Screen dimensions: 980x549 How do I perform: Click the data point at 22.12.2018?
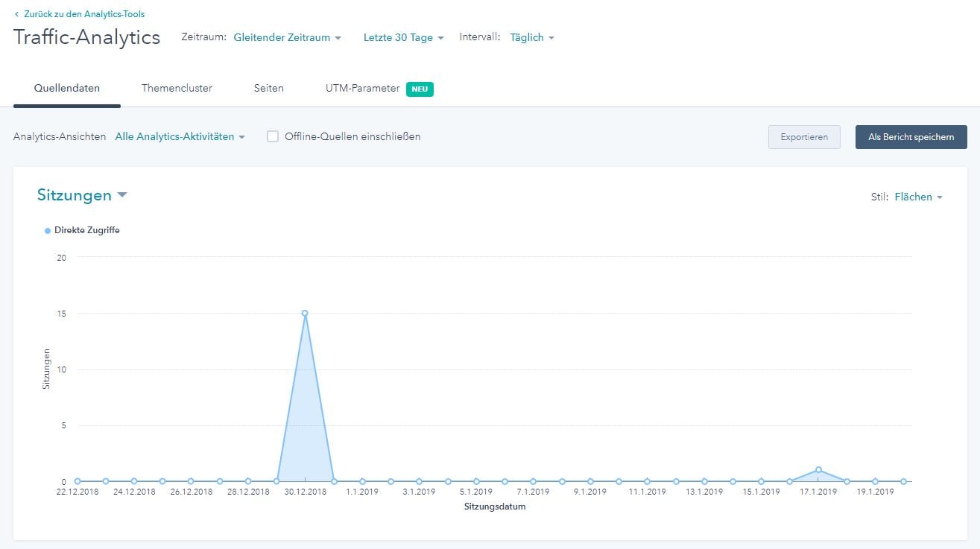[78, 481]
